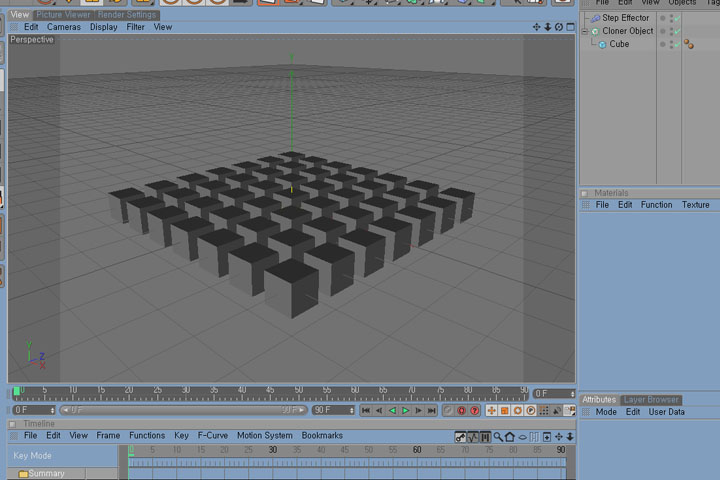Screen dimensions: 720x480
Task: Click the timeline move-view cross icon
Action: point(559,437)
